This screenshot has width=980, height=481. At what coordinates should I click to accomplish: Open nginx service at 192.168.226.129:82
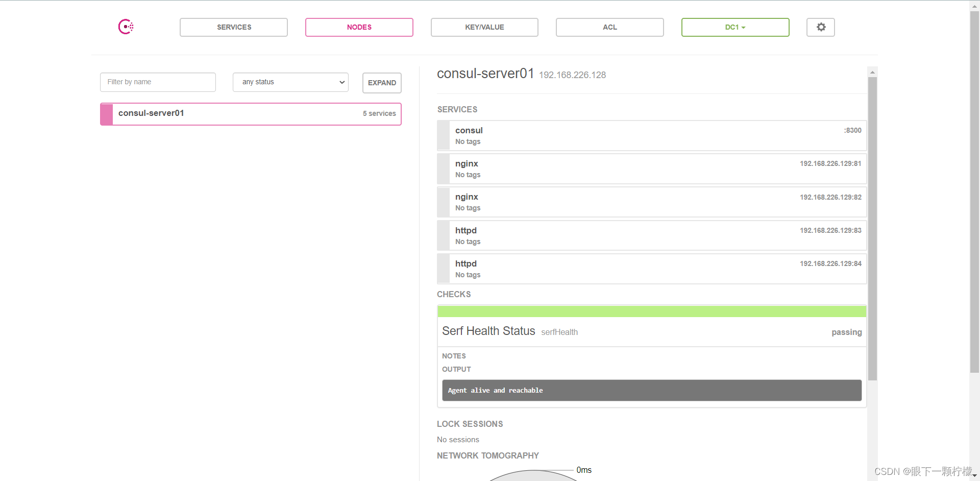click(652, 202)
